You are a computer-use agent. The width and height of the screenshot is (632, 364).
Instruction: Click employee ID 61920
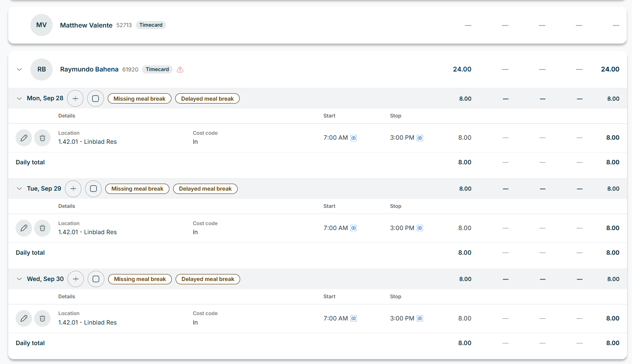[x=130, y=69]
